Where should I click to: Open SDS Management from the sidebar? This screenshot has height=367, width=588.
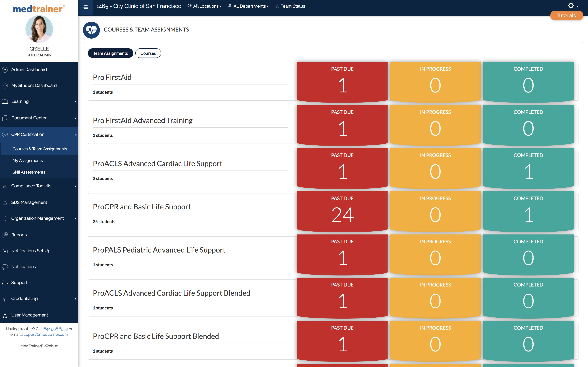(29, 202)
